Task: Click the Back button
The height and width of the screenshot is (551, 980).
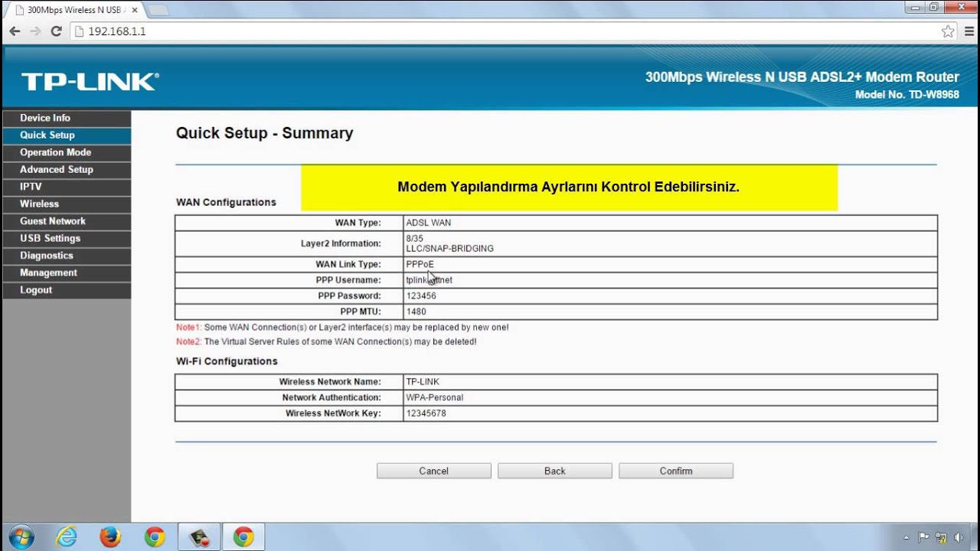Action: click(x=554, y=471)
